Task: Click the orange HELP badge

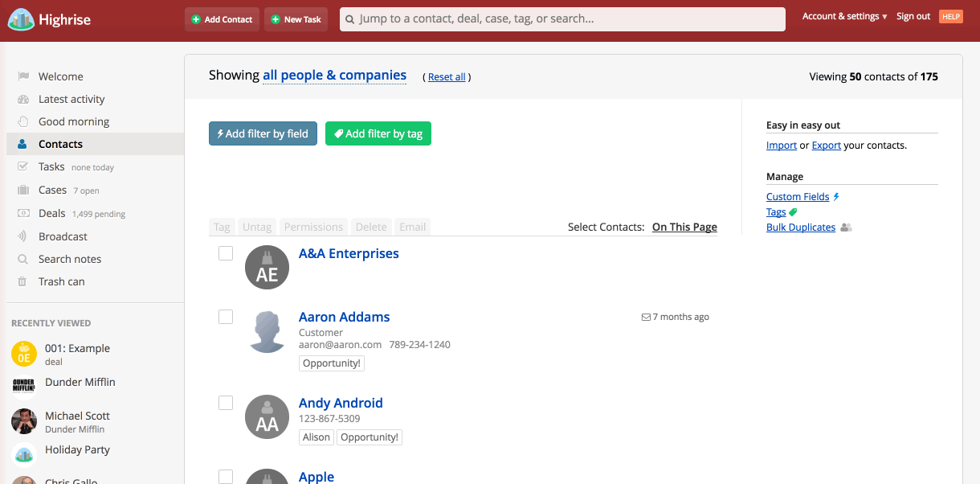Action: tap(951, 16)
